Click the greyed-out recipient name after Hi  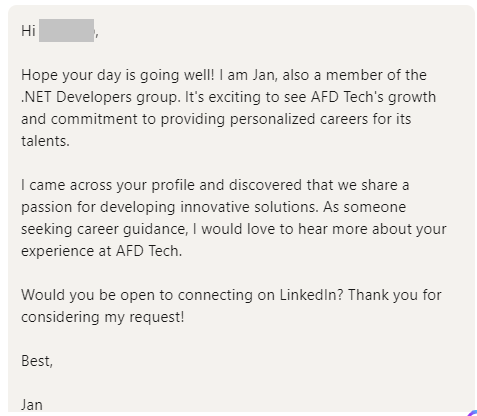click(x=66, y=30)
